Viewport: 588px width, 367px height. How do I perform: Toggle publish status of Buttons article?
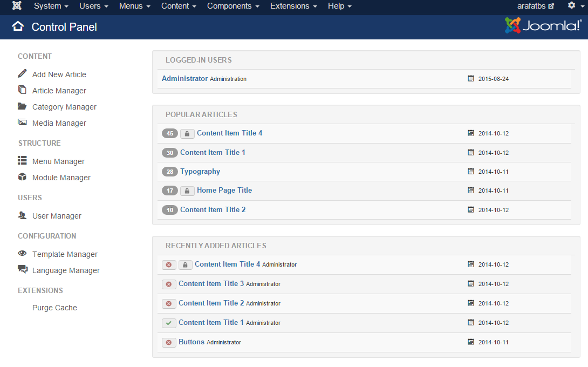point(169,342)
